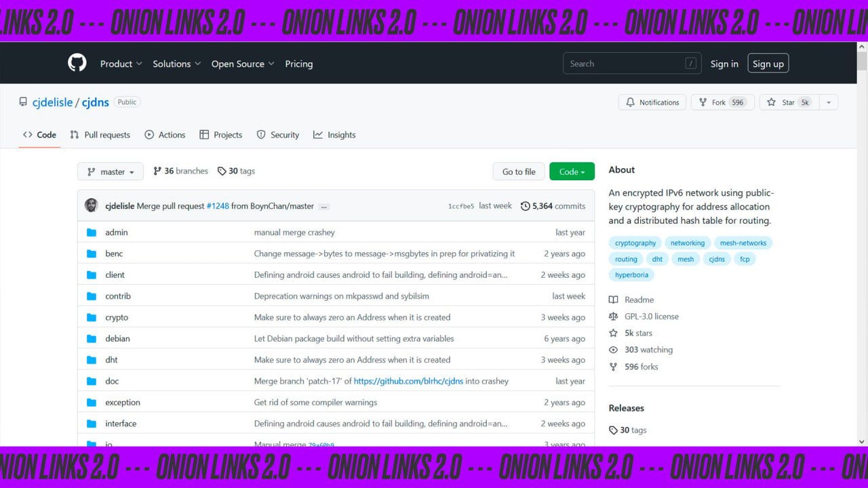Click the watching eye icon
Screen dimensions: 868x488
613,350
